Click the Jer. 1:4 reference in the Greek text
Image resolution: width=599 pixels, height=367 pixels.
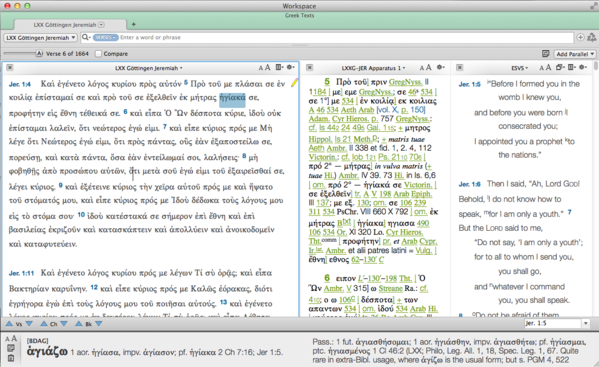pos(19,84)
